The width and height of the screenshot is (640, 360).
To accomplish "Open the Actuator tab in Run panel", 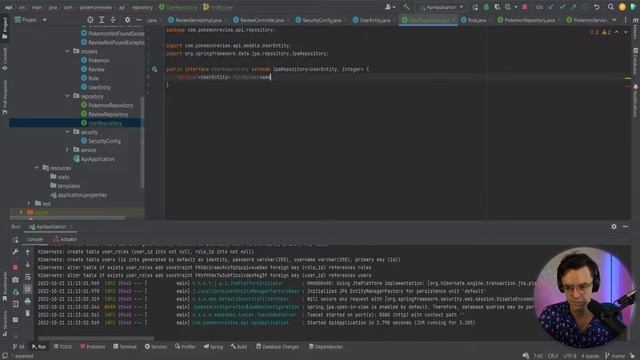I will coord(65,240).
